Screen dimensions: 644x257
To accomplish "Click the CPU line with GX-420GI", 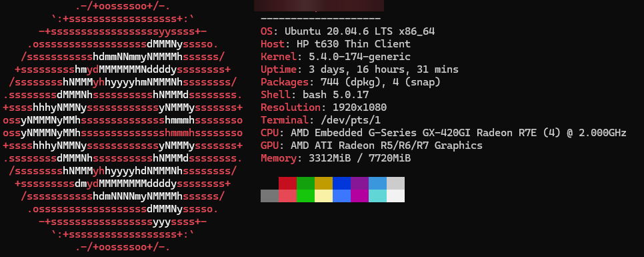I will tap(443, 133).
